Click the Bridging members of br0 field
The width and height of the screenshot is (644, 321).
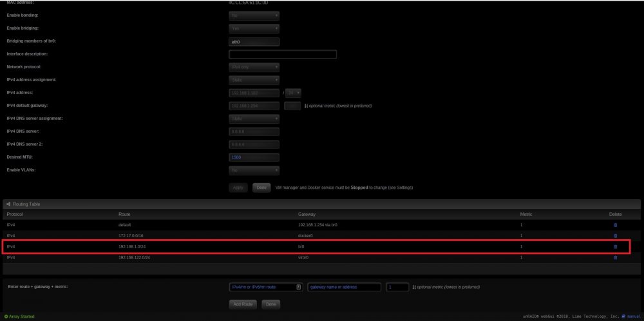254,41
